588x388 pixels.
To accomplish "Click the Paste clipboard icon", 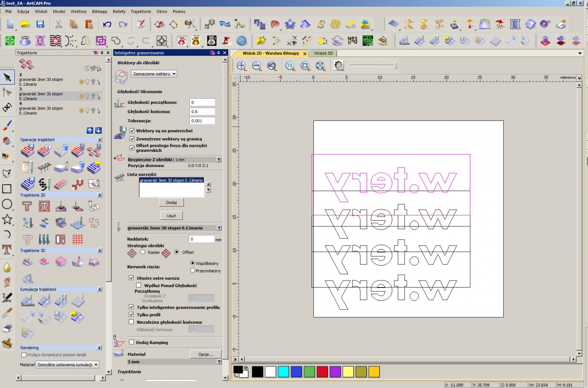I will coord(89,25).
